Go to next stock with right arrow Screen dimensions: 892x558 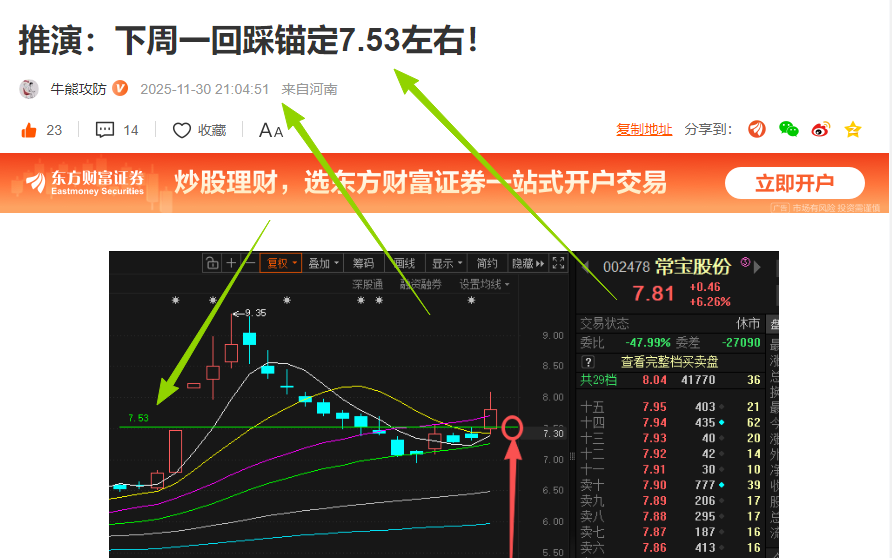757,266
